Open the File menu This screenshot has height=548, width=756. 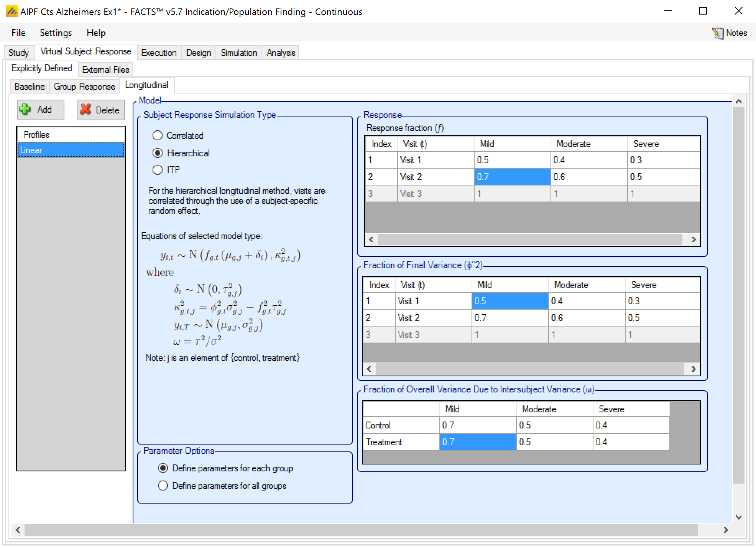coord(18,33)
